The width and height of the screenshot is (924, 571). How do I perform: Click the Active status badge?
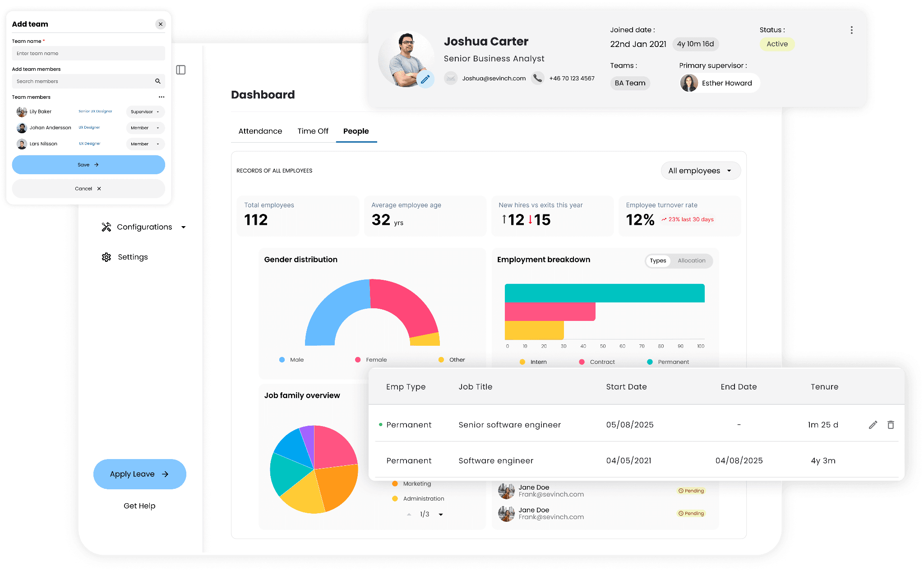pos(777,44)
